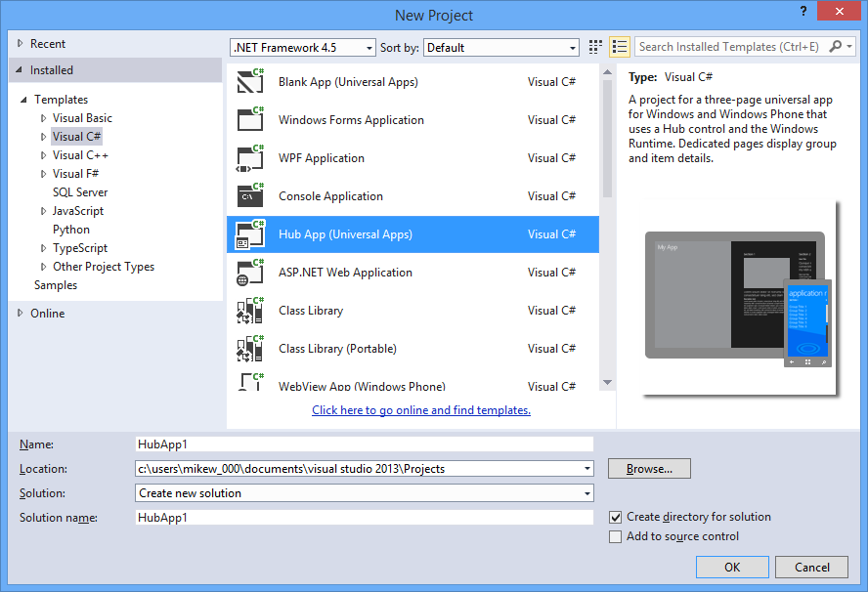Viewport: 868px width, 592px height.
Task: Expand the TypeScript node arrow
Action: pos(43,248)
